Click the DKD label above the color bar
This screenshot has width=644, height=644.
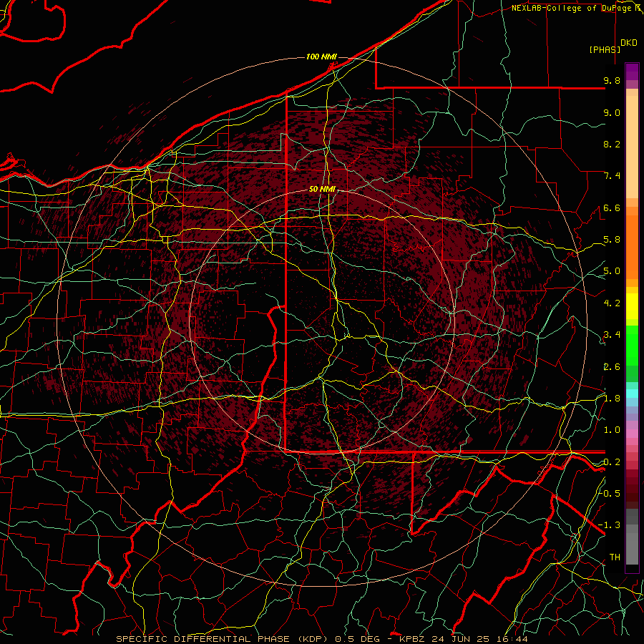point(629,43)
